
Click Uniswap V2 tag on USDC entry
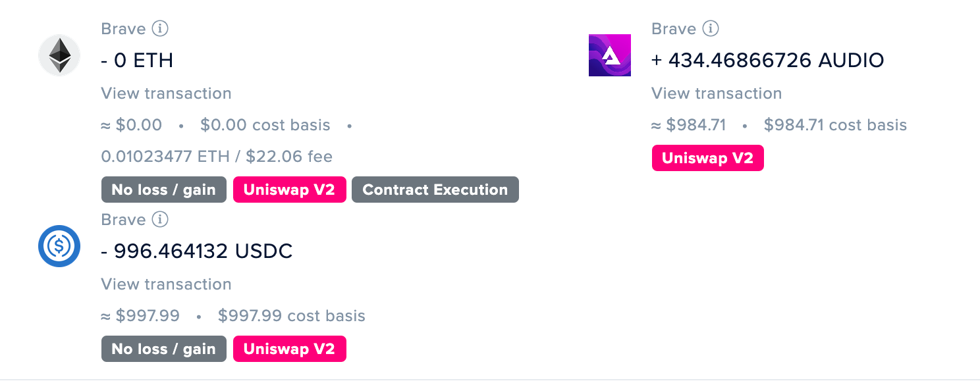click(290, 349)
